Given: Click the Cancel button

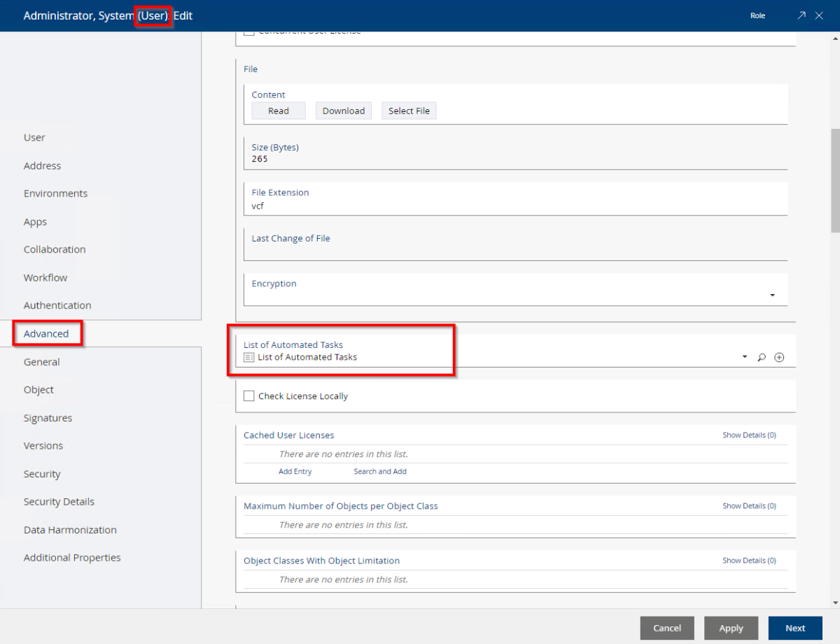Looking at the screenshot, I should (x=667, y=628).
